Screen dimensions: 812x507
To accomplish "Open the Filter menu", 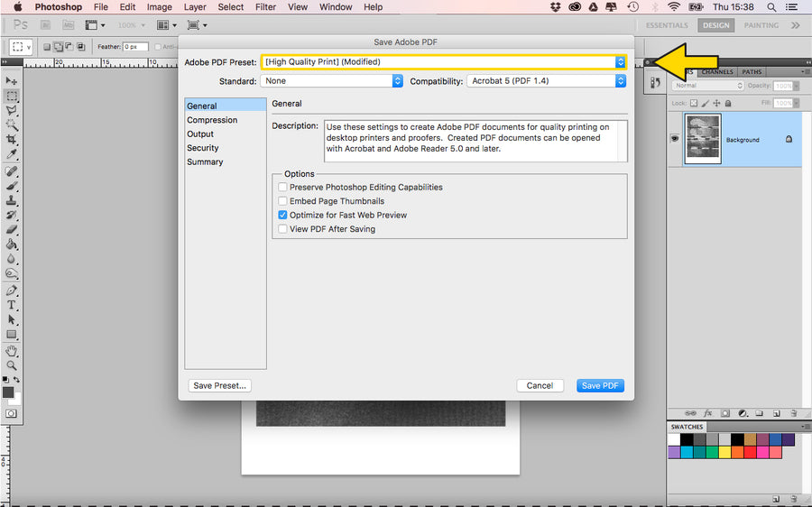I will coord(265,7).
